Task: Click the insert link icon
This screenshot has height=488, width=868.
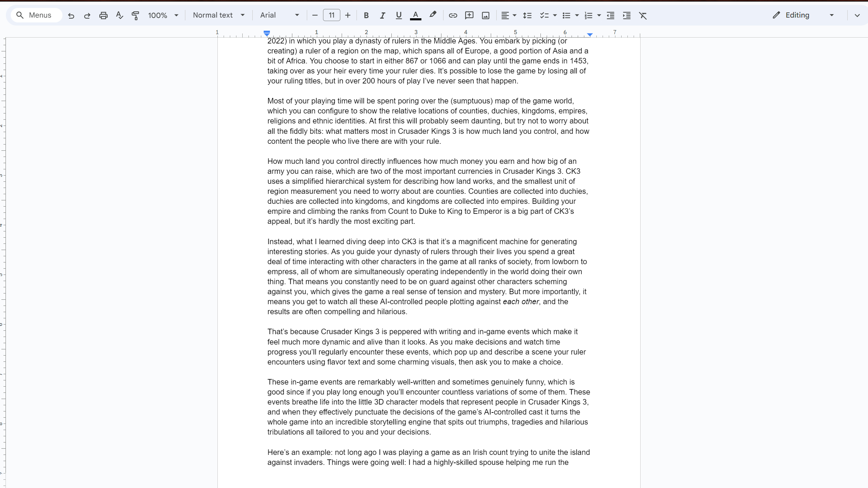Action: 453,15
